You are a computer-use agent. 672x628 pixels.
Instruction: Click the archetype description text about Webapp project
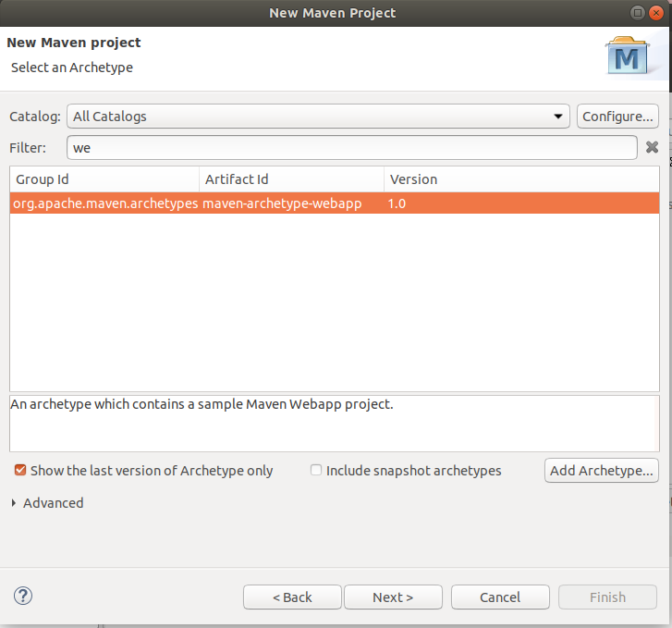coord(202,404)
